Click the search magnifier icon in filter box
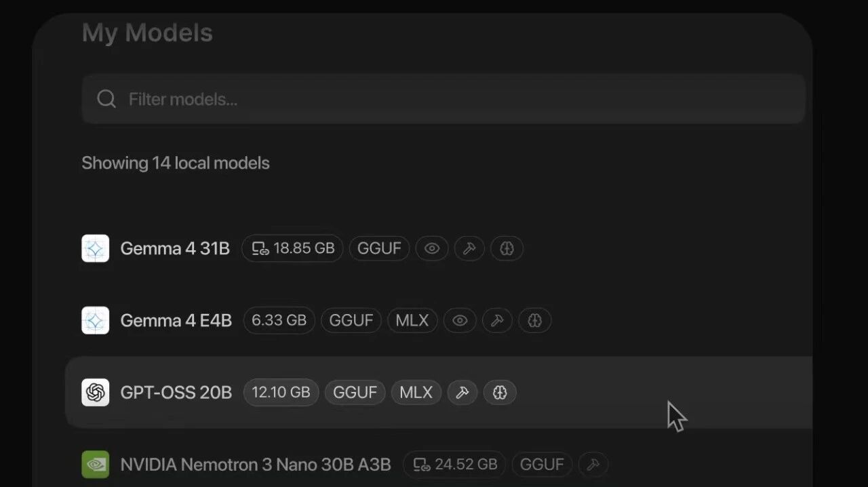Viewport: 868px width, 487px height. (106, 99)
